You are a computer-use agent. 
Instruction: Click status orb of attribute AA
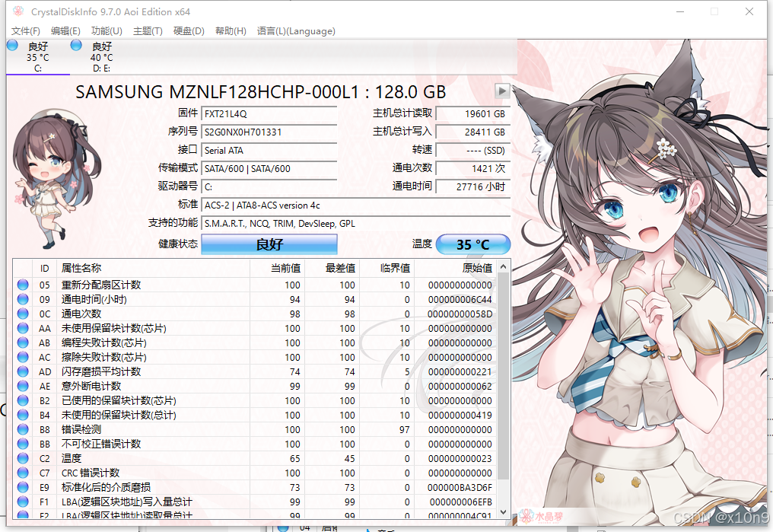[x=23, y=328]
